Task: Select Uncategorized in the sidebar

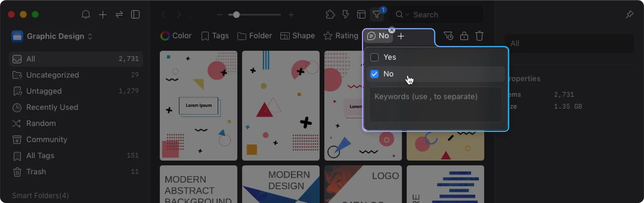Action: [x=76, y=75]
